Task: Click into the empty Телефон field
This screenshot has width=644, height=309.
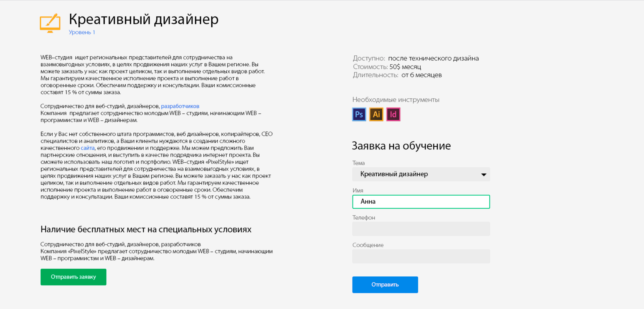Action: (421, 229)
